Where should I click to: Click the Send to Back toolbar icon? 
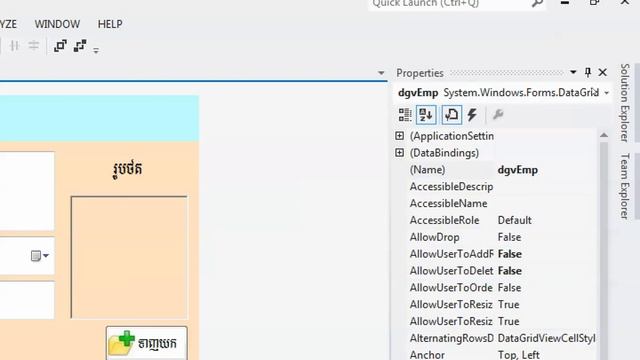pyautogui.click(x=80, y=46)
